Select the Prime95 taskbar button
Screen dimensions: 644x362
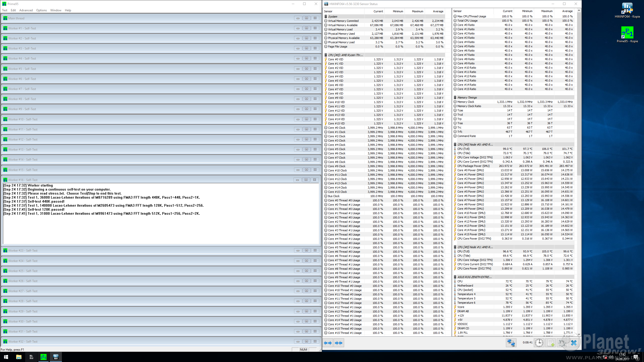coord(44,357)
